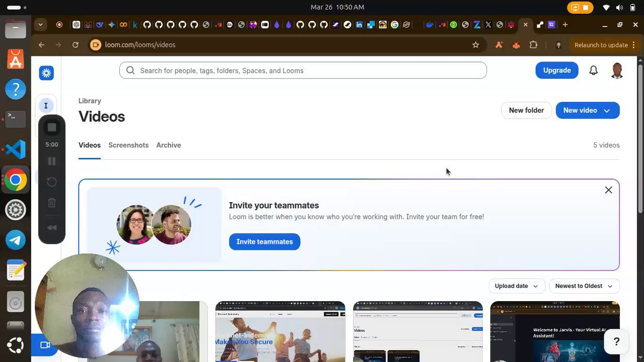Open the Chrome extensions puzzle icon

coord(533,45)
